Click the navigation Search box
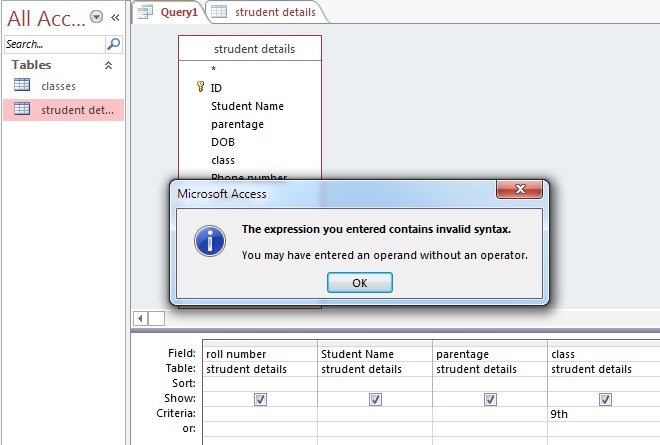Image resolution: width=660 pixels, height=445 pixels. click(54, 44)
